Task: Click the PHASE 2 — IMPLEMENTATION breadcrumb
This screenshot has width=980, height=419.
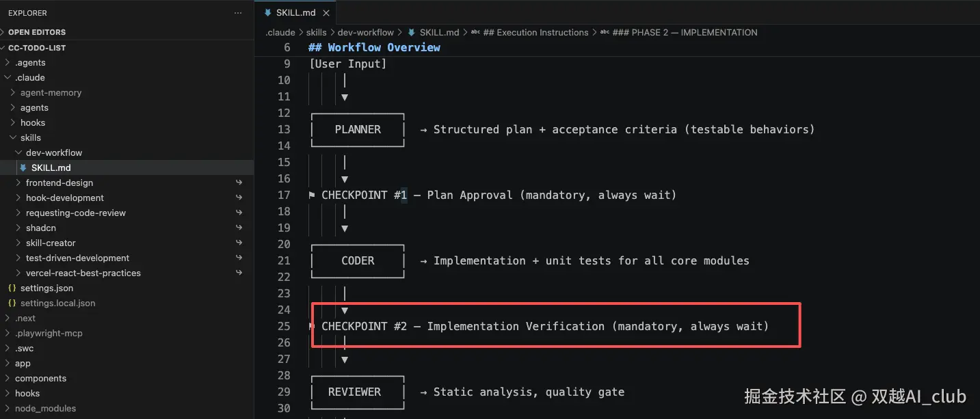Action: [694, 32]
